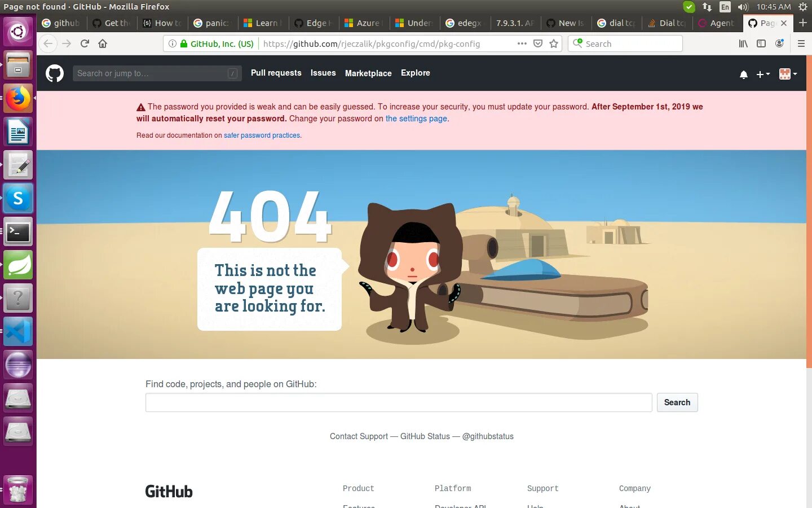
Task: Open Firefox library icon
Action: (743, 43)
